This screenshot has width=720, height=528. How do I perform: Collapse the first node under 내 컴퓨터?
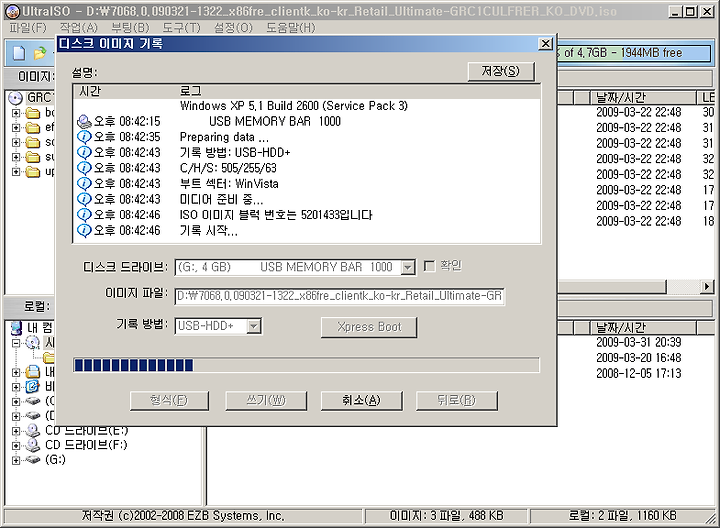click(16, 343)
